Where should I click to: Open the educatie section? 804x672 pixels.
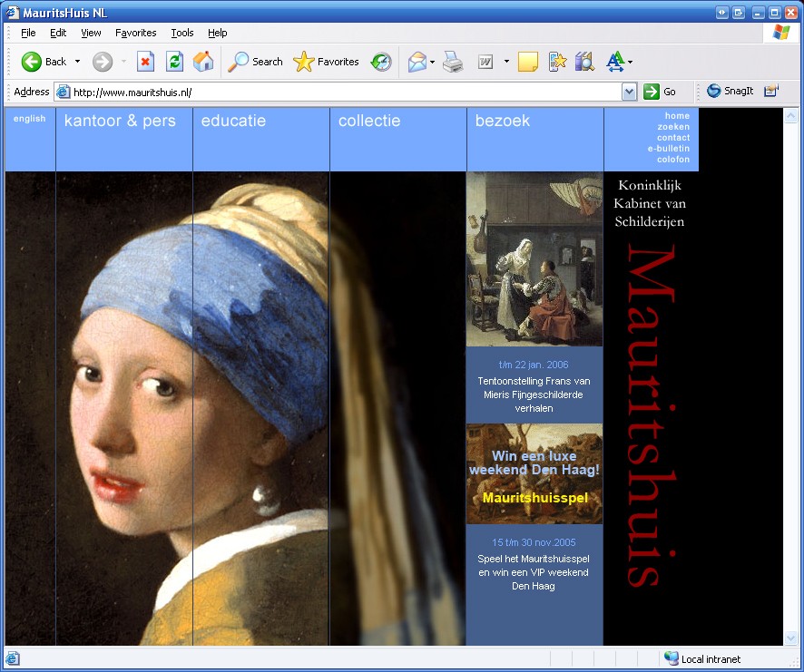point(233,121)
